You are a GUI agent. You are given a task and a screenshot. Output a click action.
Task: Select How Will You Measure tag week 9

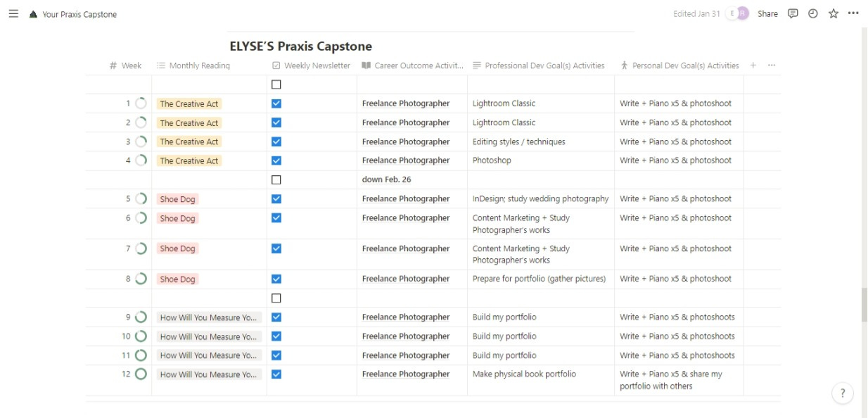[x=209, y=317]
